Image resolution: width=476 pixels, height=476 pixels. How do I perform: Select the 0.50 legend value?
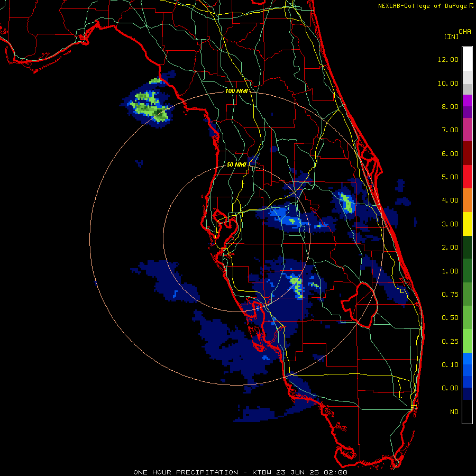[x=450, y=318]
